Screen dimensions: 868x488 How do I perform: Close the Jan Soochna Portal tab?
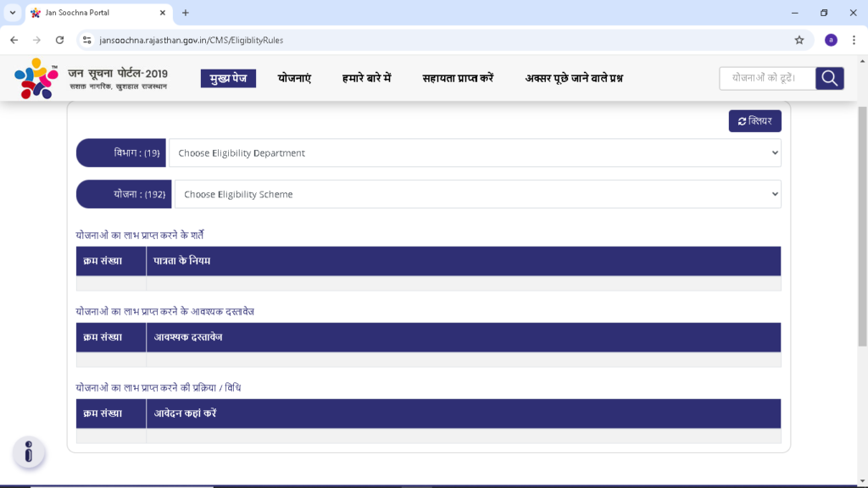coord(162,13)
